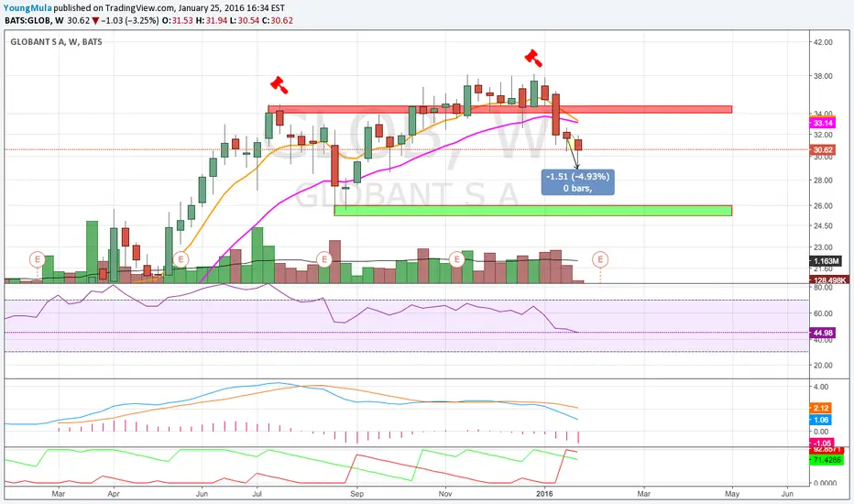Click the orange 2.12 signal line label
The width and height of the screenshot is (854, 504).
pos(821,408)
